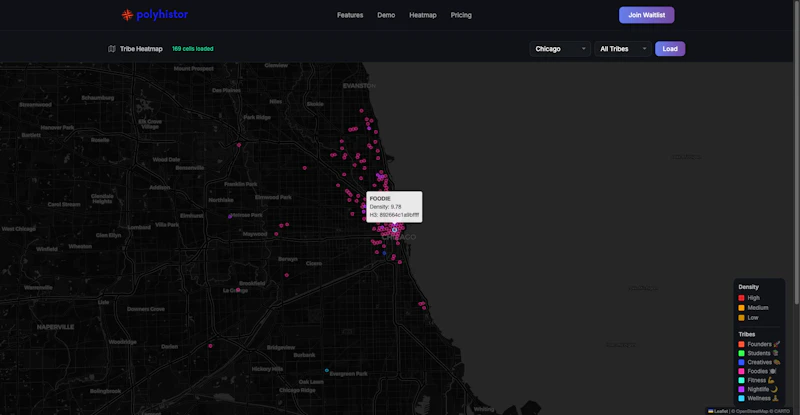Click the rocket emoji next to Founders

pyautogui.click(x=777, y=344)
